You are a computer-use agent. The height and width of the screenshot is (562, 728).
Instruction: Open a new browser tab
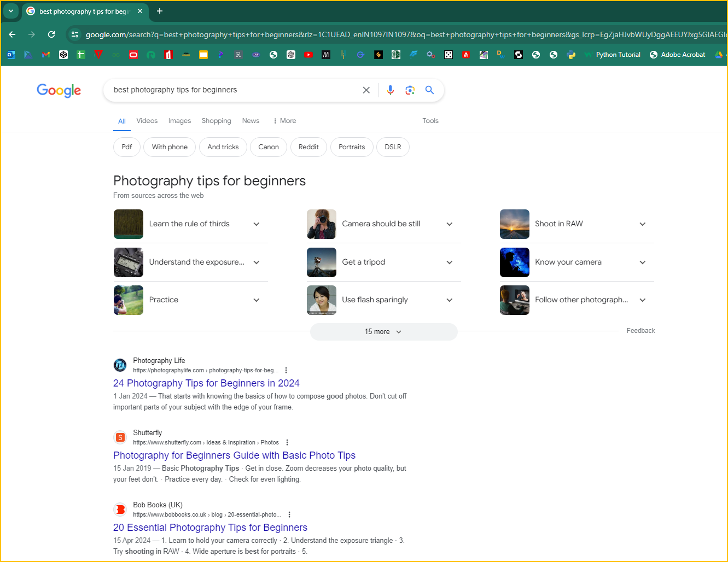pos(160,11)
